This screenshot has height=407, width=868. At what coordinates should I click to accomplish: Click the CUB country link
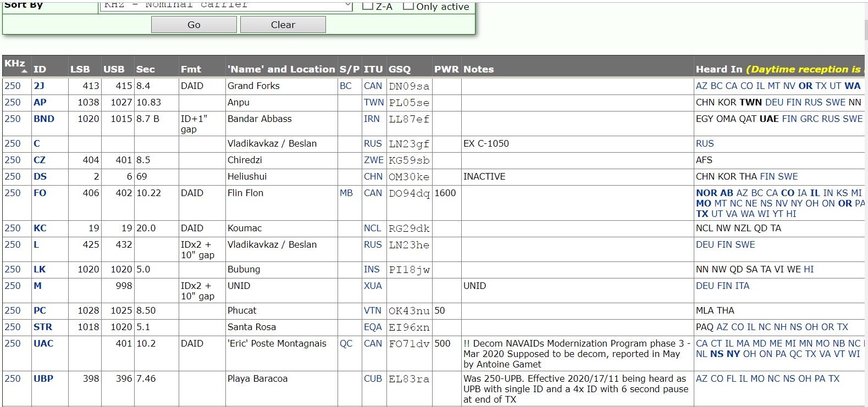[x=373, y=378]
